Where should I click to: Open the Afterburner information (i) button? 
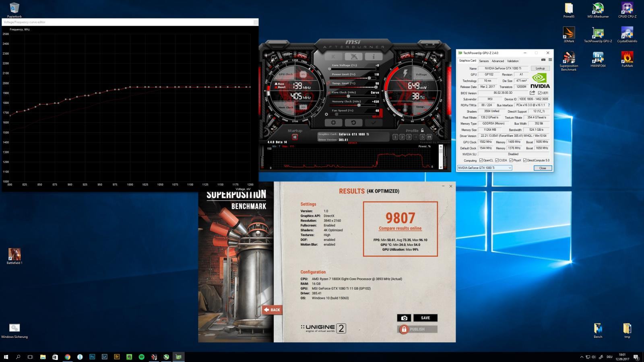coord(374,56)
